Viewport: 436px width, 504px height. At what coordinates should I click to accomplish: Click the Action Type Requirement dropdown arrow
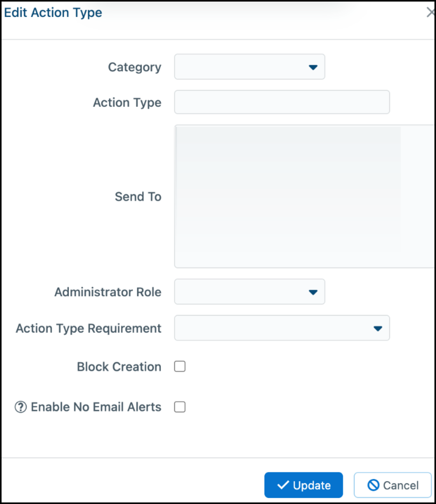tap(377, 328)
